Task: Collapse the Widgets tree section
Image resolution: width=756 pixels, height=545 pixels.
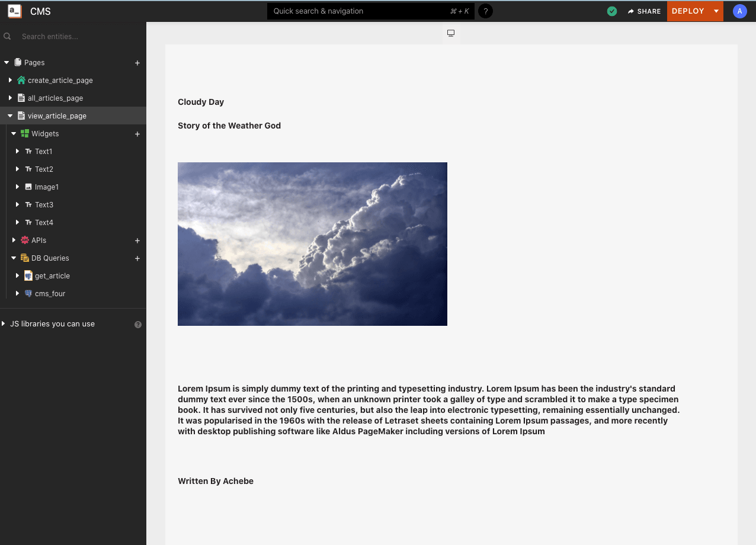Action: click(14, 133)
